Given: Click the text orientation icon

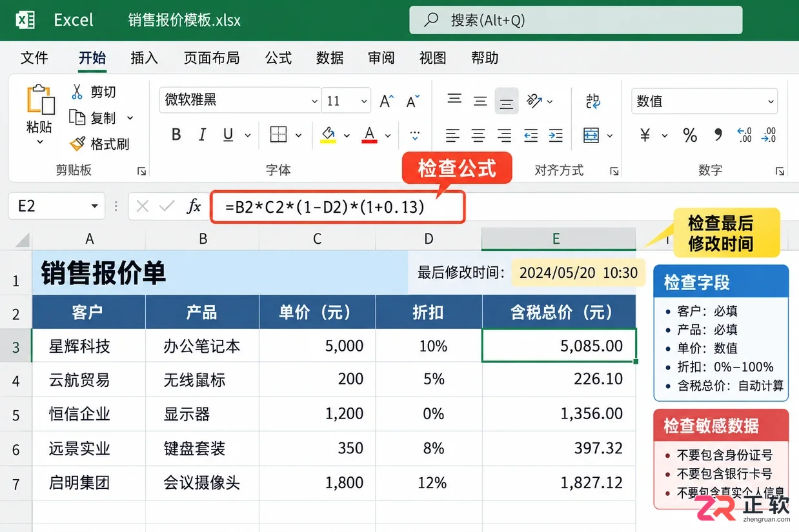Looking at the screenshot, I should pos(534,101).
